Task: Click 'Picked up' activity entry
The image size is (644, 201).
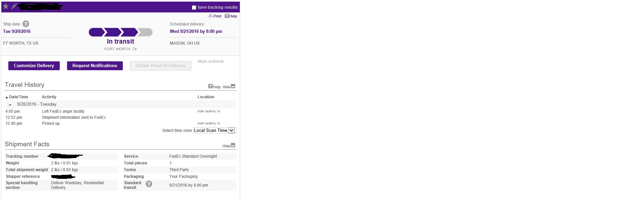Action: [51, 123]
